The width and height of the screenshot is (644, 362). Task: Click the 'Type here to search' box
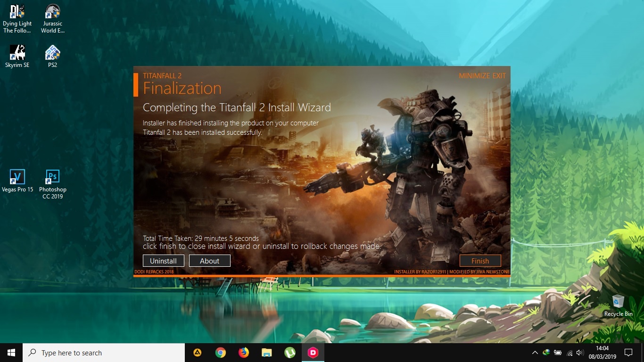tap(104, 353)
